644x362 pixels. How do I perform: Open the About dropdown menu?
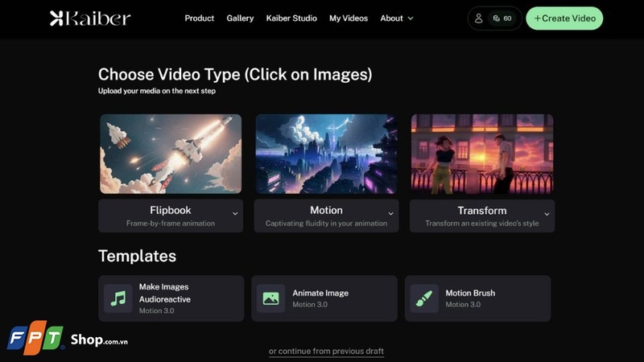(x=397, y=19)
